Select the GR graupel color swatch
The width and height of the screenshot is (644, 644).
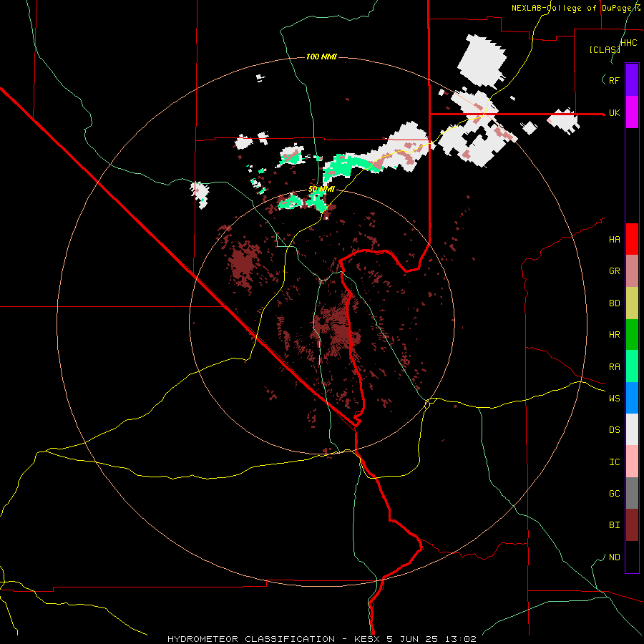pyautogui.click(x=632, y=271)
